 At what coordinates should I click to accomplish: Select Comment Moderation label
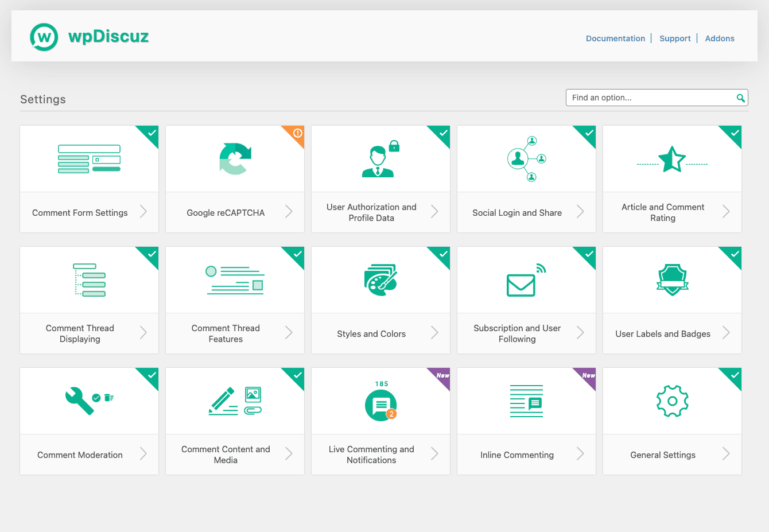point(80,455)
